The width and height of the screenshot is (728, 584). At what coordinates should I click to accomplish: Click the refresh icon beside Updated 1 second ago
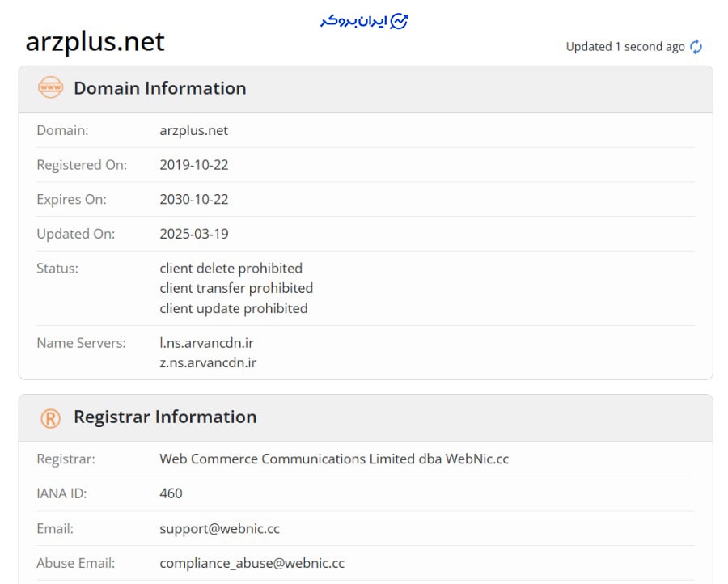click(x=696, y=47)
